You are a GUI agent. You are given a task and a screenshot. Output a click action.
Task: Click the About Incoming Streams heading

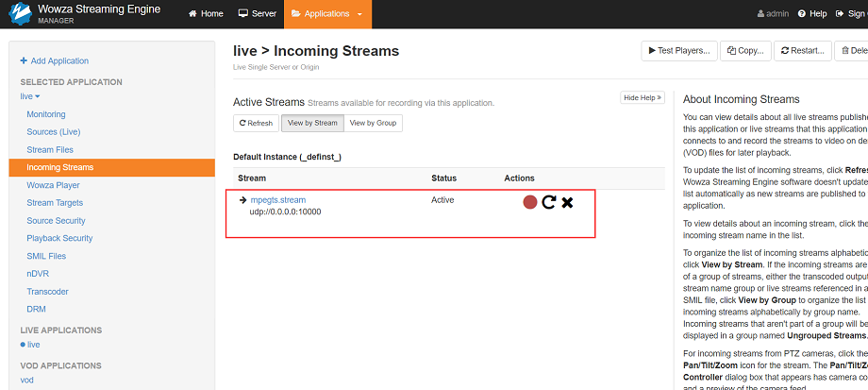tap(742, 100)
